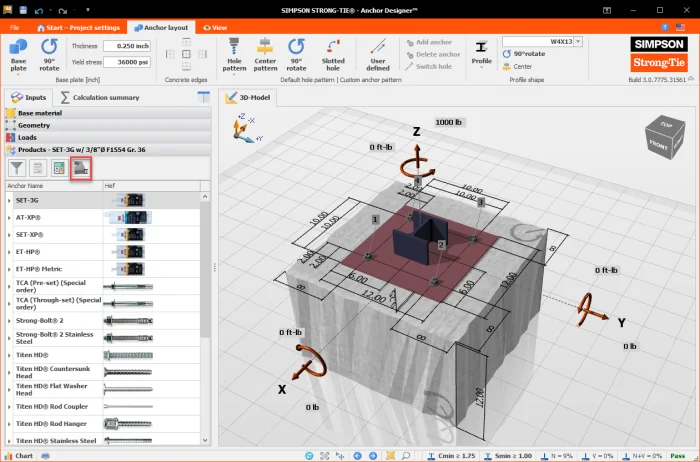
Task: Click the calculator icon in Products toolbar
Action: (59, 168)
